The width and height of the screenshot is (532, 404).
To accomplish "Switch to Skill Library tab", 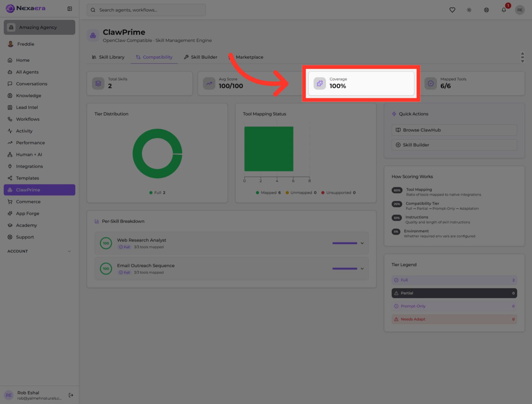I will pos(108,57).
